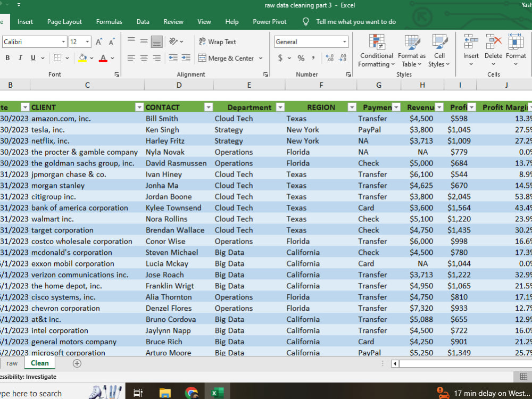Screen dimensions: 532x399
Task: Click Delete cells icon
Action: coord(493,41)
